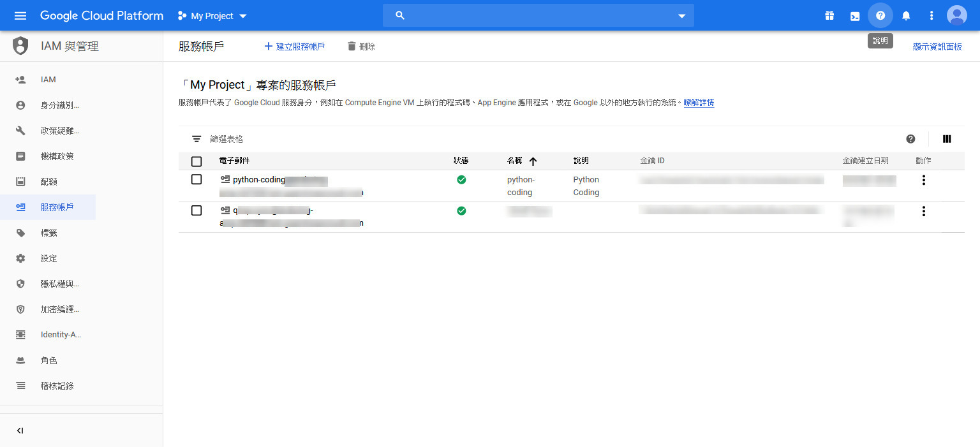Open 機構政策 in the sidebar
Image resolution: width=980 pixels, height=447 pixels.
tap(48, 156)
